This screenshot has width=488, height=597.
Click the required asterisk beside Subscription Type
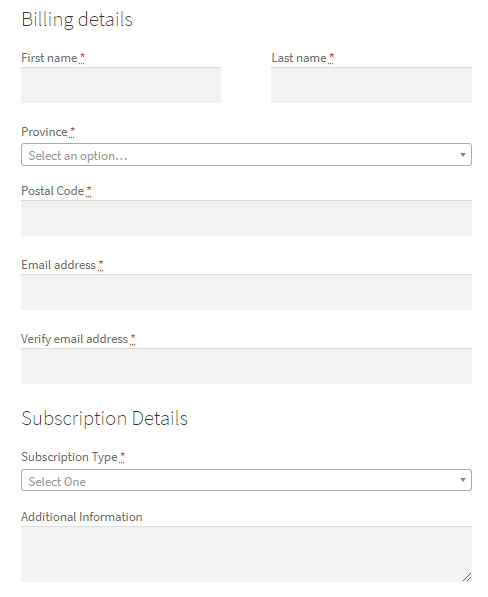pyautogui.click(x=122, y=457)
